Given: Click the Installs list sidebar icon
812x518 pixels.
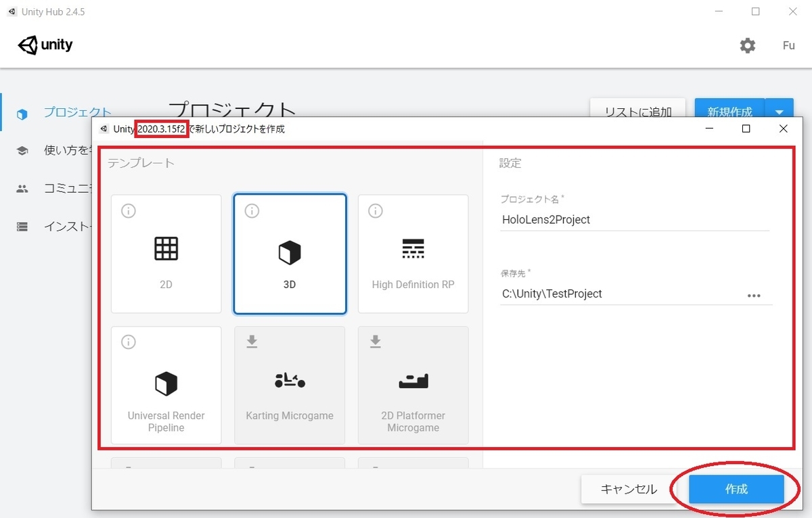Looking at the screenshot, I should tap(22, 227).
